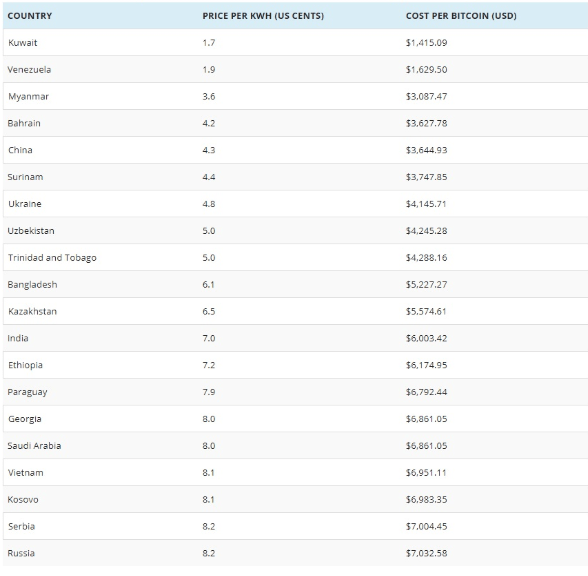Click the Trinidad and Tobago entry

coord(52,258)
